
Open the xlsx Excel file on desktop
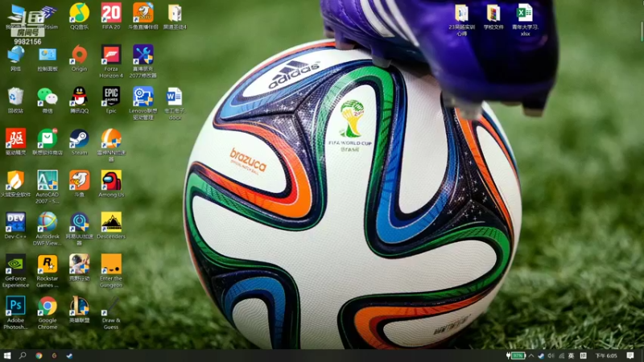coord(525,19)
